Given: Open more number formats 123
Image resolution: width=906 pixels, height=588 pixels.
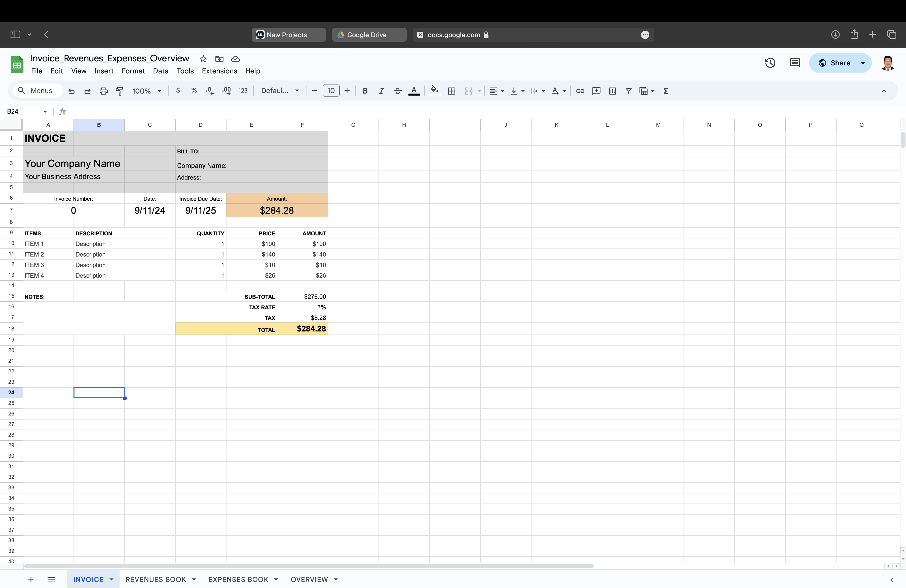Looking at the screenshot, I should pos(243,91).
